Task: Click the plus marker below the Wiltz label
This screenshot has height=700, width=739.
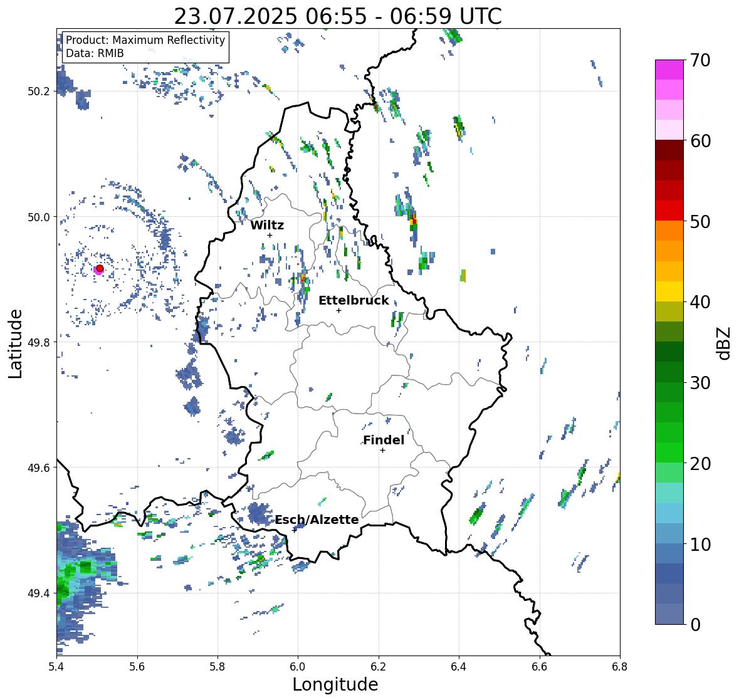Action: pyautogui.click(x=270, y=235)
